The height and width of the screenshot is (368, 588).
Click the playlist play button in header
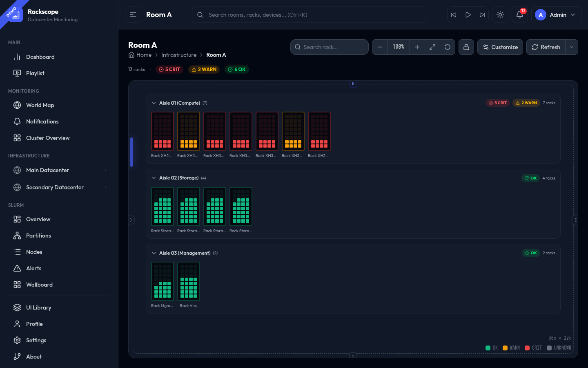click(468, 15)
